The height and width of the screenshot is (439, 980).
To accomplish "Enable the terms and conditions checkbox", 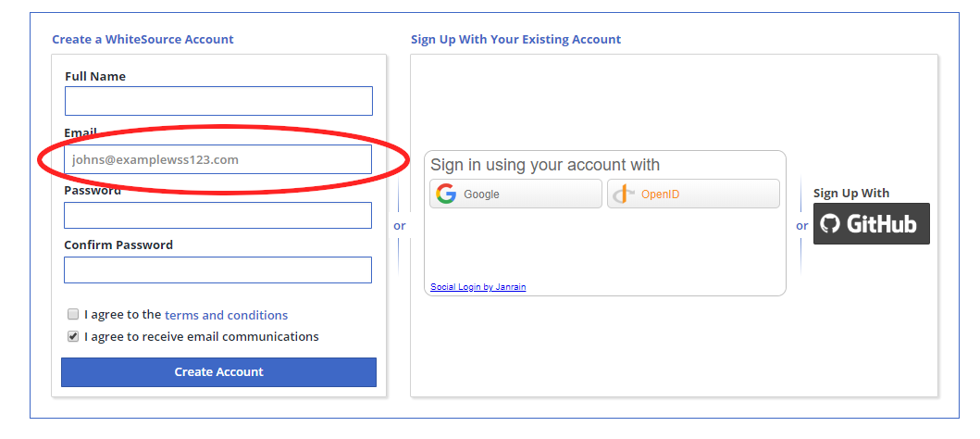I will click(73, 315).
